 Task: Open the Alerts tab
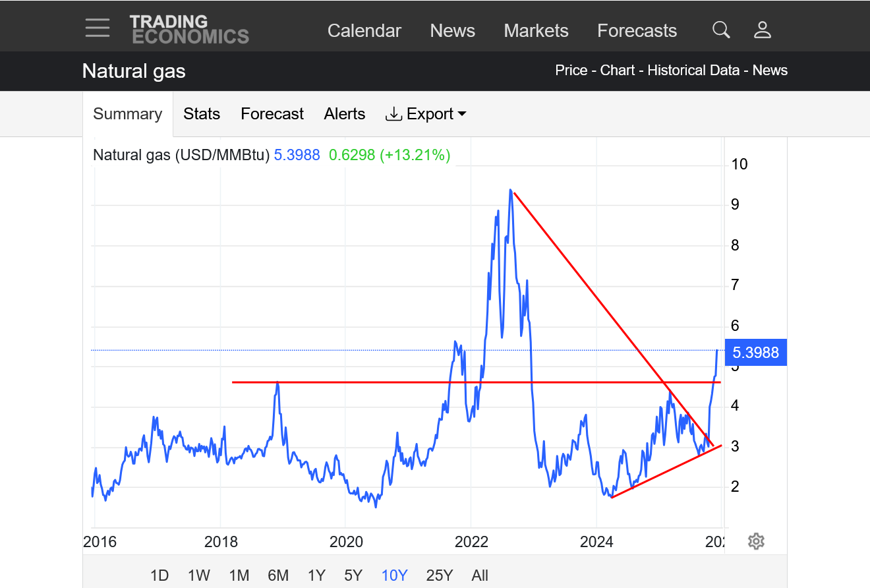(x=345, y=114)
